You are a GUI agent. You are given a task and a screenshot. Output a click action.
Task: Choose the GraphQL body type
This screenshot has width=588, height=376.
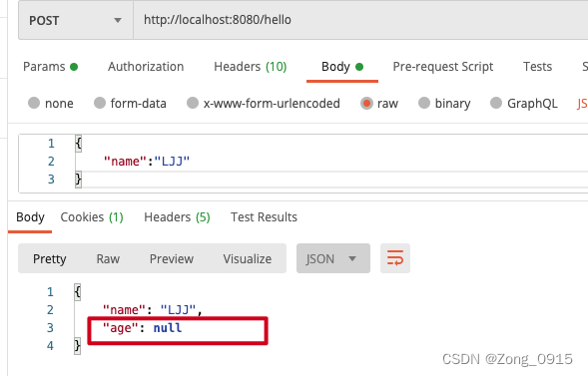coord(496,103)
